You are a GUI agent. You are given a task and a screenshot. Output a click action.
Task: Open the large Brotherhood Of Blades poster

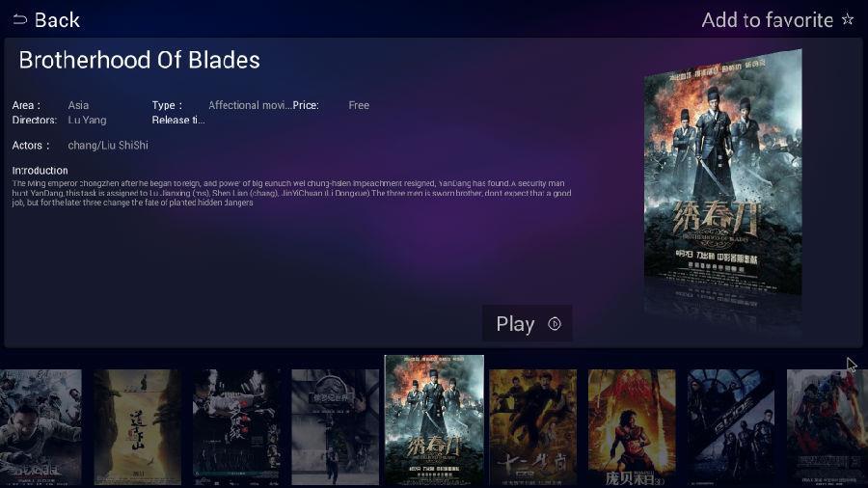(x=722, y=173)
